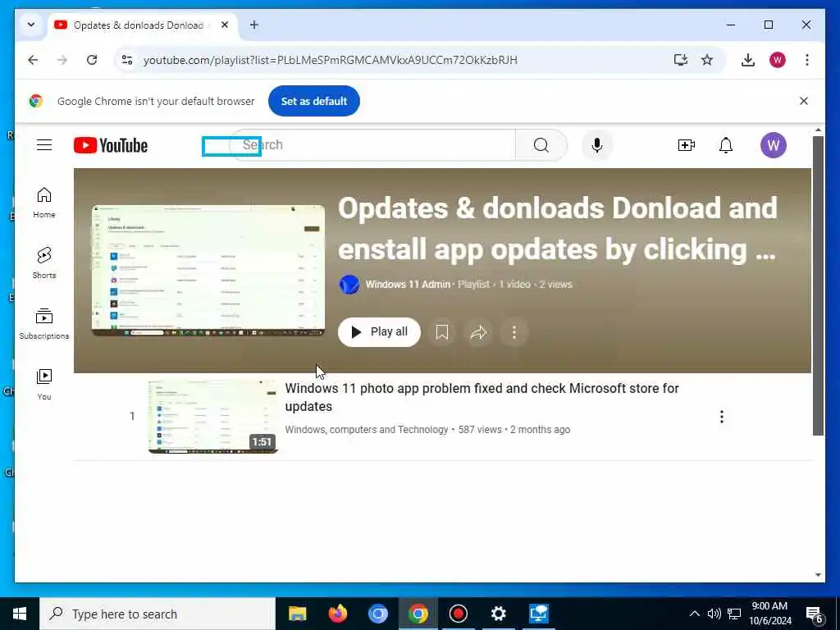The image size is (840, 630).
Task: Open the volume control in tray
Action: click(x=714, y=614)
